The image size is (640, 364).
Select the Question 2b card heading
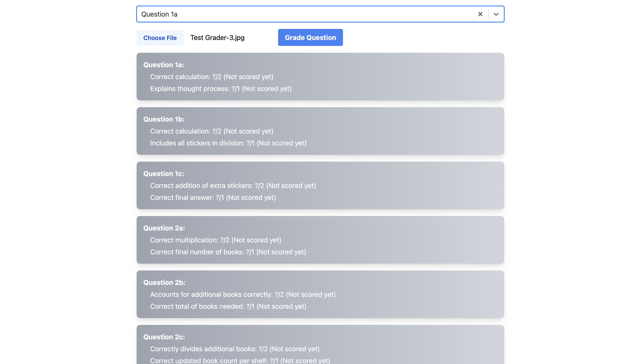pyautogui.click(x=164, y=283)
